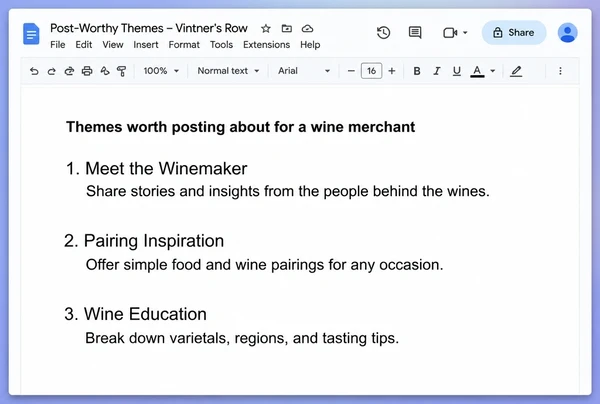
Task: Expand the text color dropdown arrow
Action: click(493, 71)
